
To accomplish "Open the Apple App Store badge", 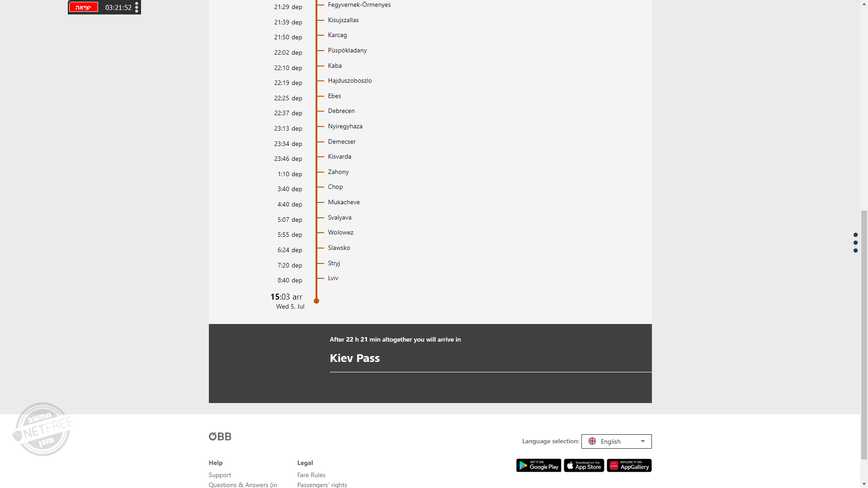I will (584, 465).
